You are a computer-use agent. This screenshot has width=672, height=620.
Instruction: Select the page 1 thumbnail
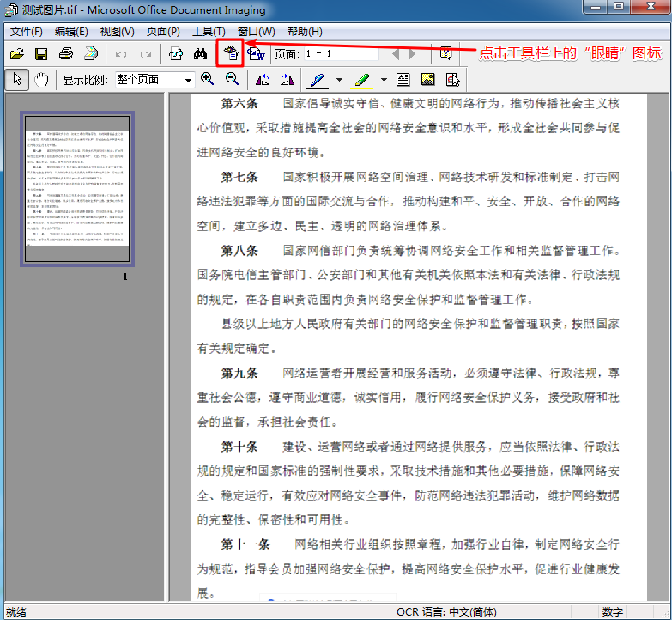click(77, 189)
